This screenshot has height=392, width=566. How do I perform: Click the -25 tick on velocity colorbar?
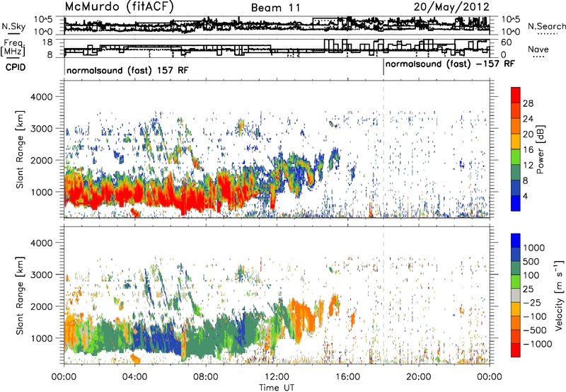click(x=532, y=302)
